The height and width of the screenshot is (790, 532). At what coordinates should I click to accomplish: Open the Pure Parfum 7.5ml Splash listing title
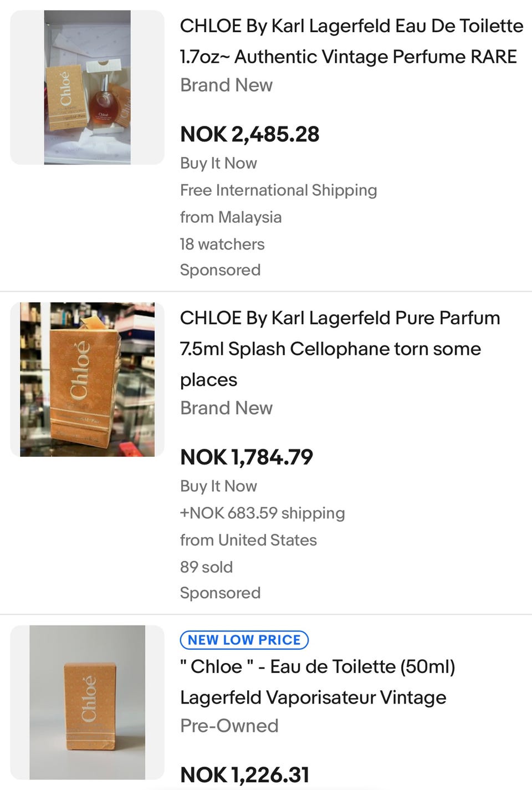[x=339, y=348]
